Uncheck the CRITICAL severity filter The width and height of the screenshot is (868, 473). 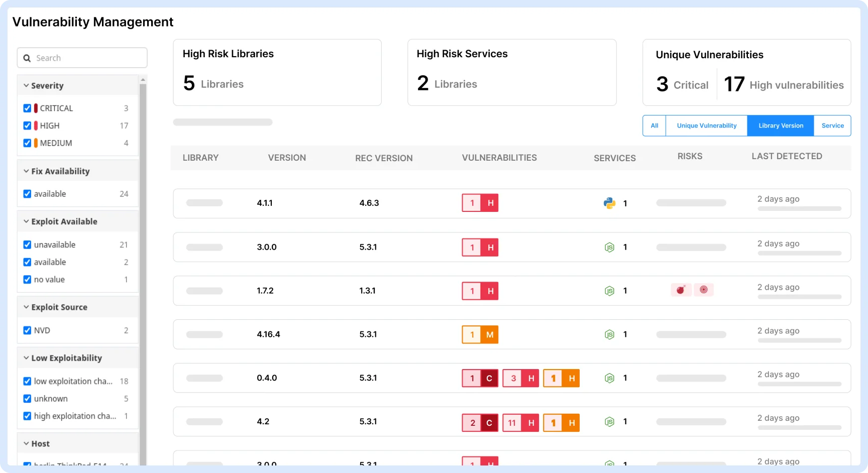(x=27, y=108)
